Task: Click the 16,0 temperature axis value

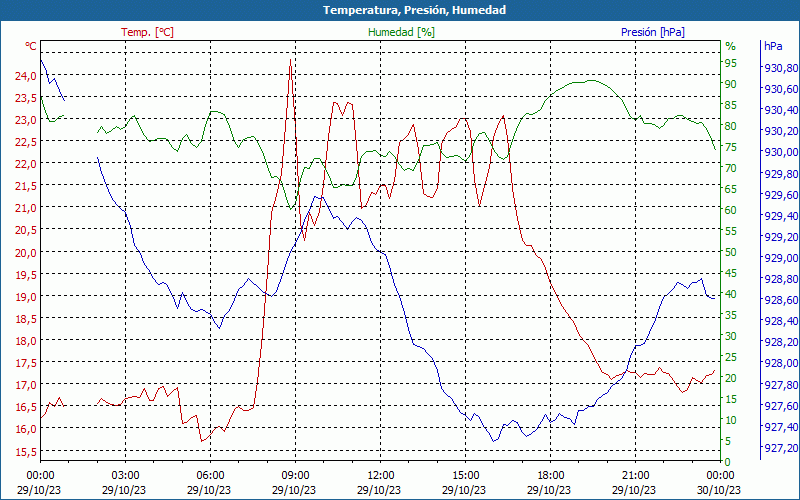Action: [x=26, y=429]
